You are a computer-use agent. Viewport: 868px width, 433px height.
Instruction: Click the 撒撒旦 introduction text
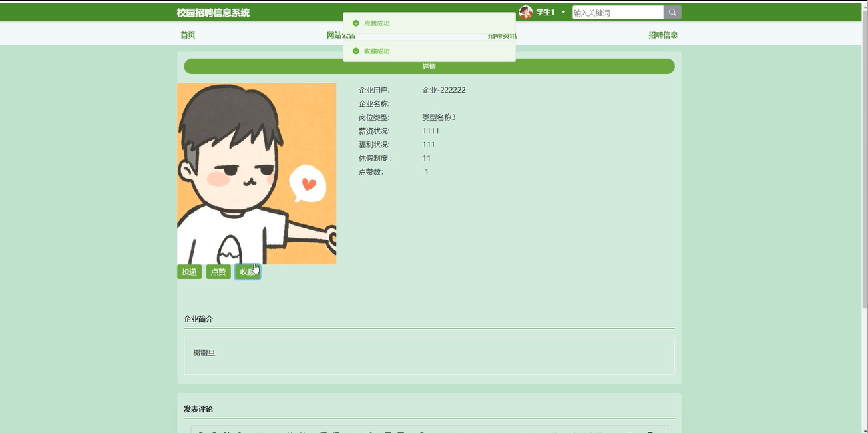tap(204, 353)
